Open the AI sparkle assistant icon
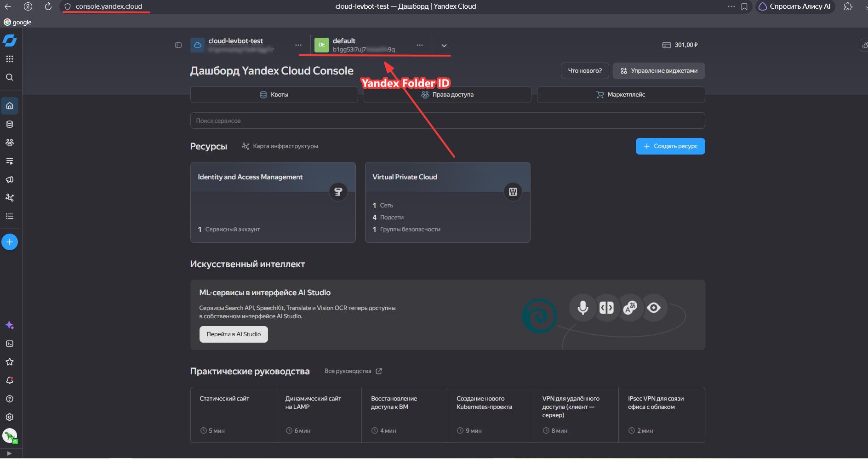This screenshot has width=868, height=459. pyautogui.click(x=10, y=325)
